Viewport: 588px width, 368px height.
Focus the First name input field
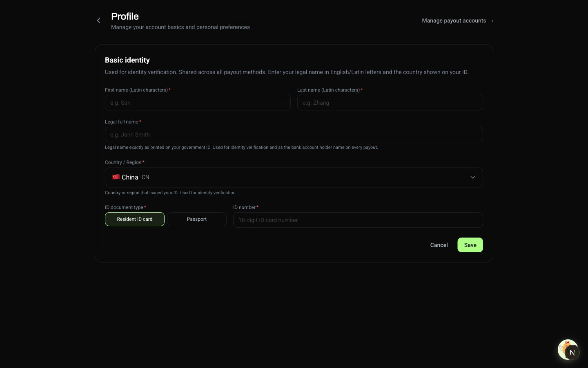click(x=198, y=103)
